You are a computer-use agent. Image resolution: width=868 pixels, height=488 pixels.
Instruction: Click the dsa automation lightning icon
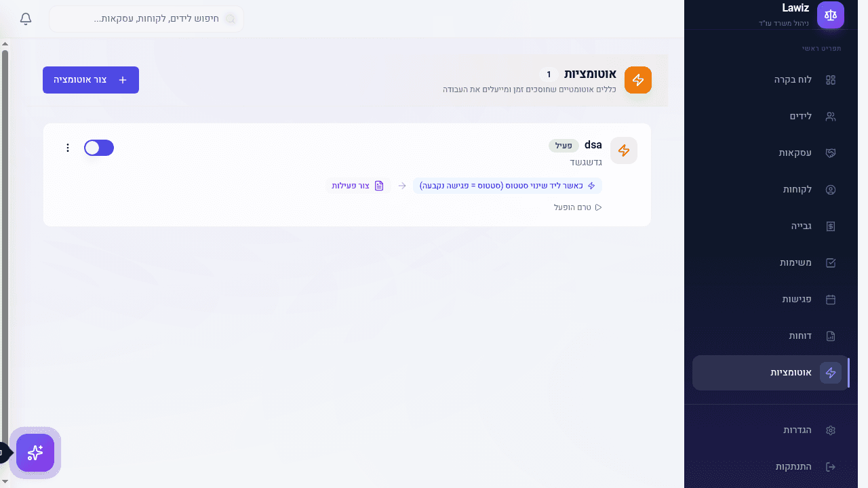(623, 150)
